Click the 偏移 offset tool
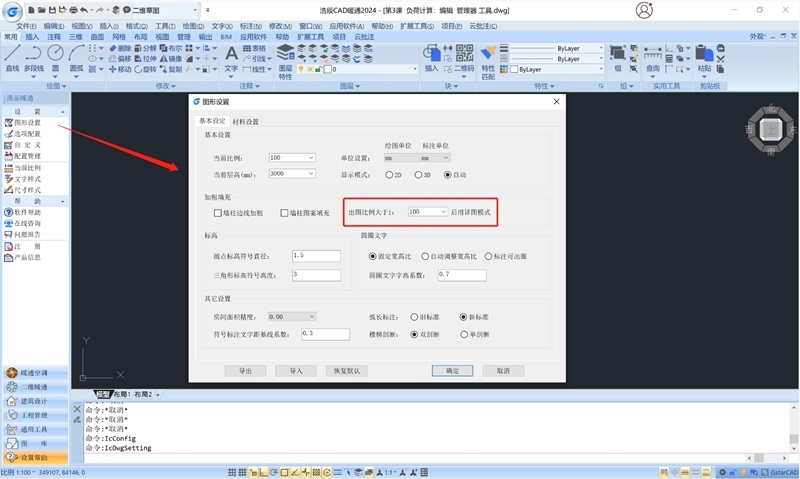 click(120, 59)
